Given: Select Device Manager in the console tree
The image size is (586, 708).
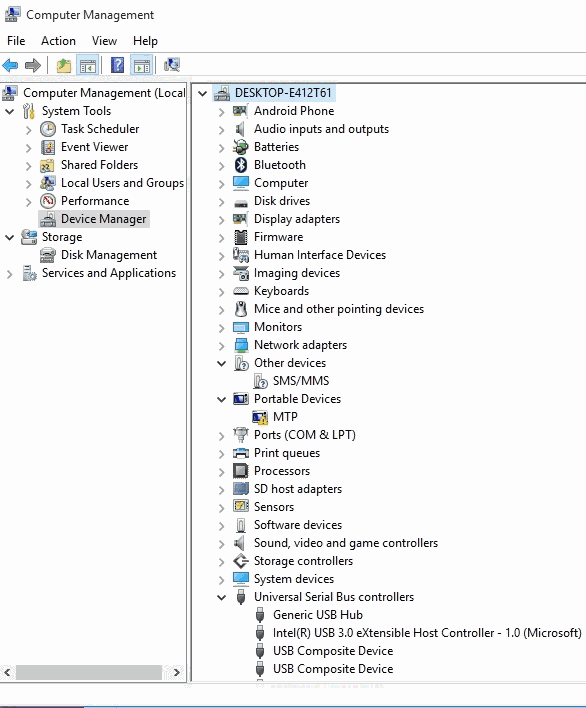Looking at the screenshot, I should (103, 219).
